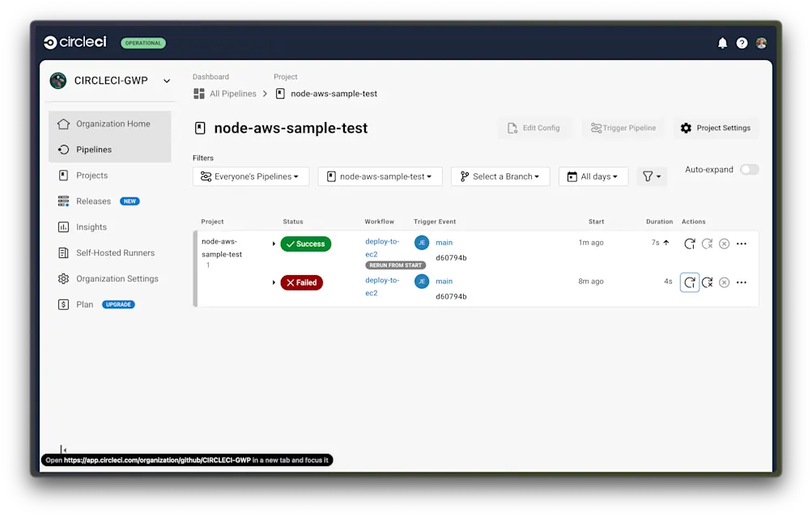Open Select a Branch dropdown
Viewport: 812px width, 517px height.
tap(500, 176)
